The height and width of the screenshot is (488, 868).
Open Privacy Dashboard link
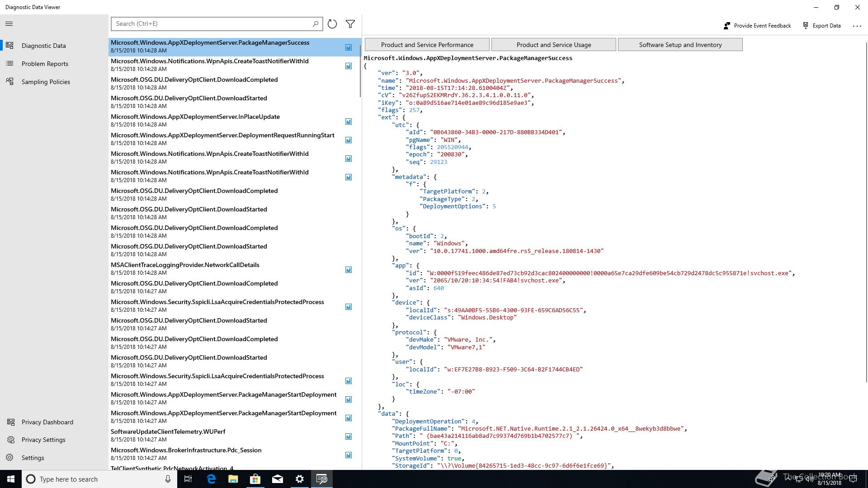click(54, 422)
